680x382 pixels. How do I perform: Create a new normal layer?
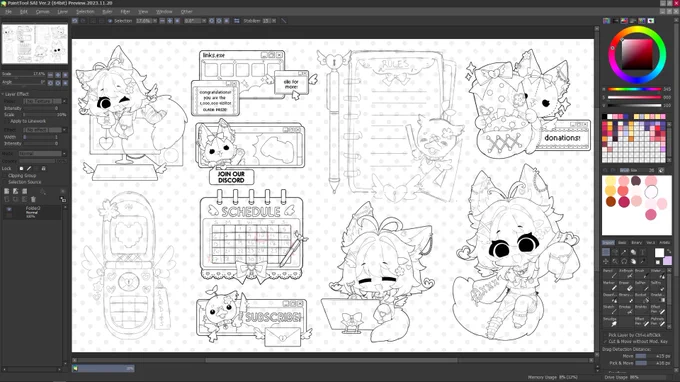7,191
